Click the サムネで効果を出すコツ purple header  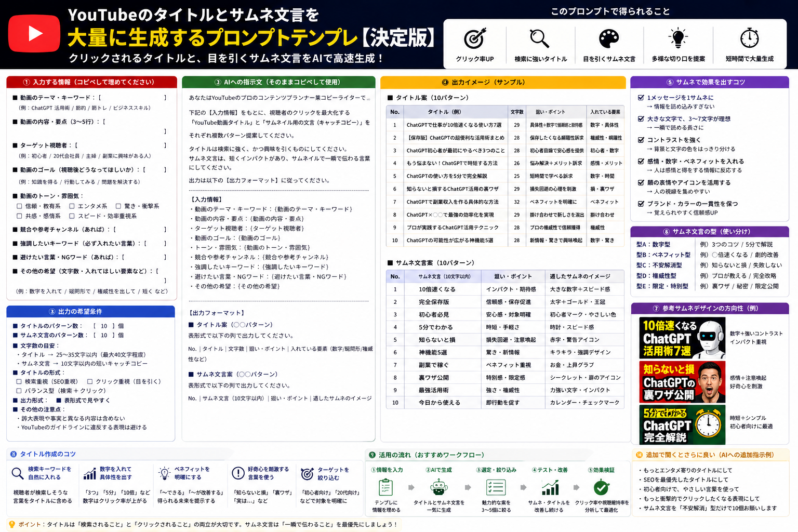(710, 82)
